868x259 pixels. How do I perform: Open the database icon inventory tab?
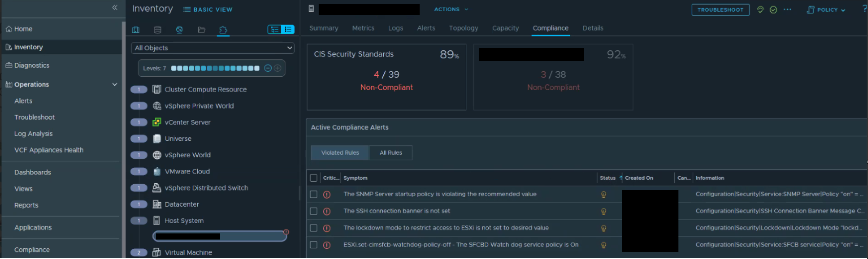point(158,30)
